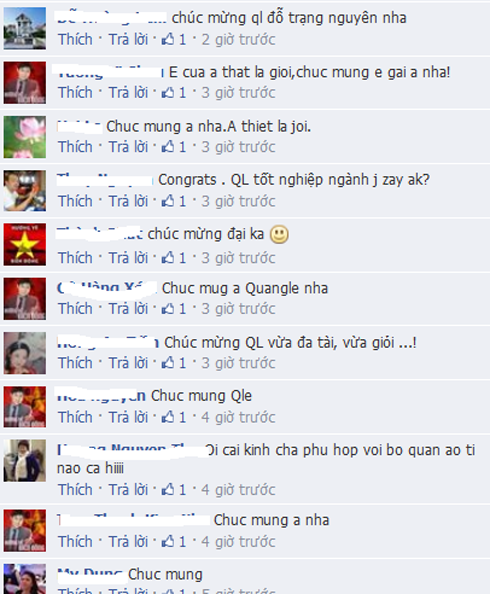Click thumbs-up icon on 'vừa đa tài' comment

[168, 363]
